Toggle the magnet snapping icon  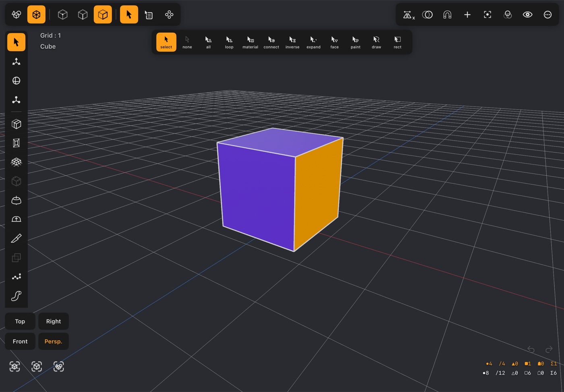pos(447,15)
